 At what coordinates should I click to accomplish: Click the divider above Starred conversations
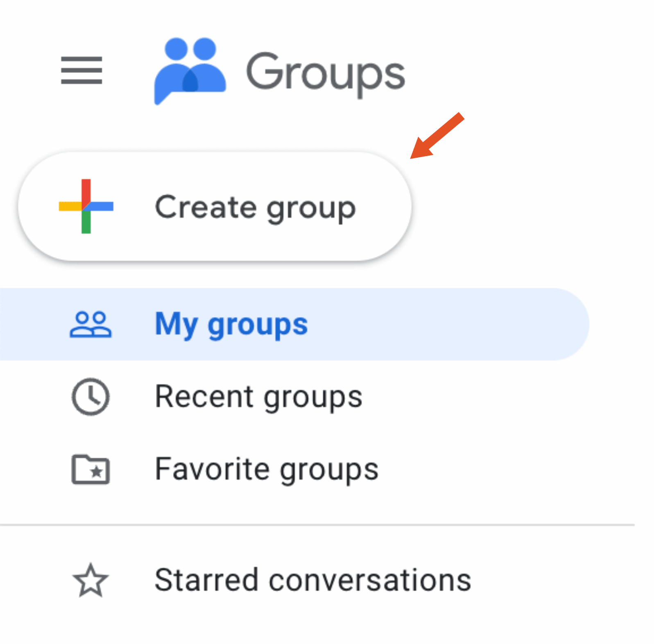pyautogui.click(x=317, y=524)
